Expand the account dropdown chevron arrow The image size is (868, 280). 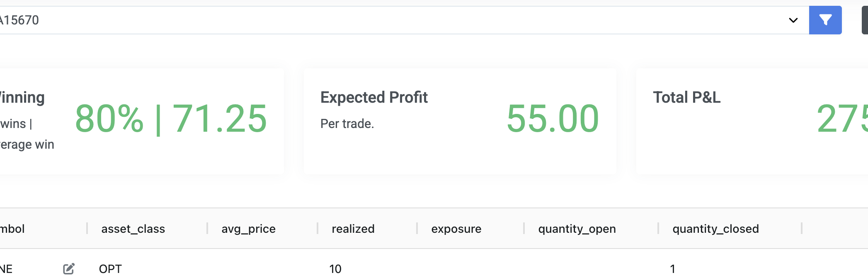(x=793, y=20)
